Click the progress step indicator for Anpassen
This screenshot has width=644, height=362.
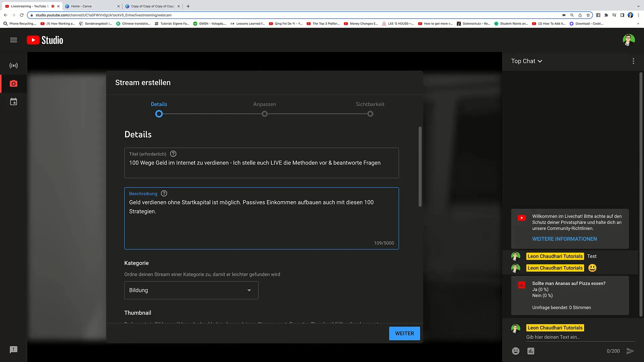pyautogui.click(x=264, y=114)
